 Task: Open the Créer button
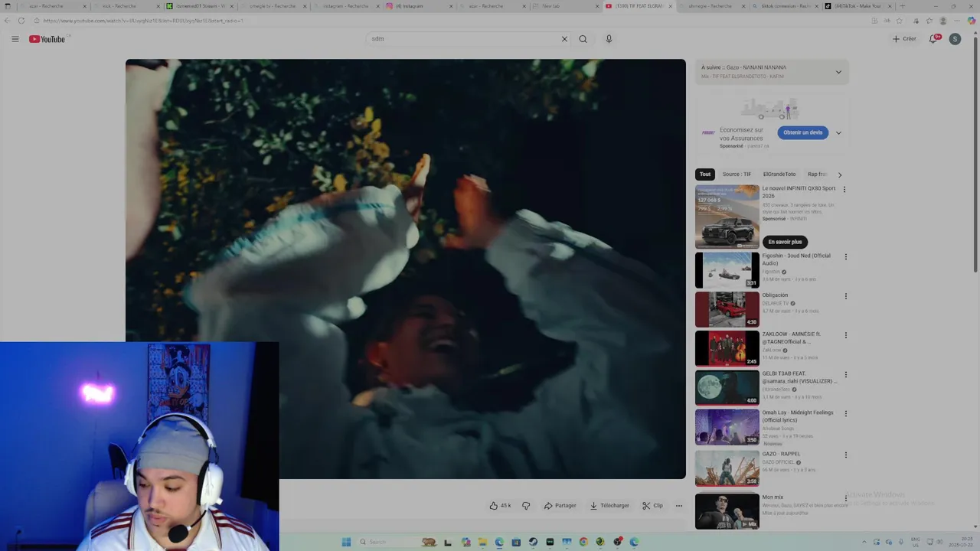(x=904, y=39)
